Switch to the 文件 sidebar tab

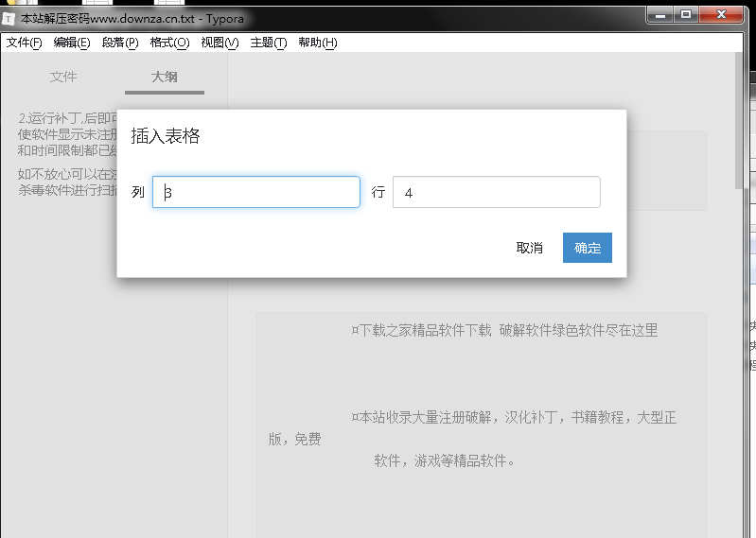pos(63,78)
